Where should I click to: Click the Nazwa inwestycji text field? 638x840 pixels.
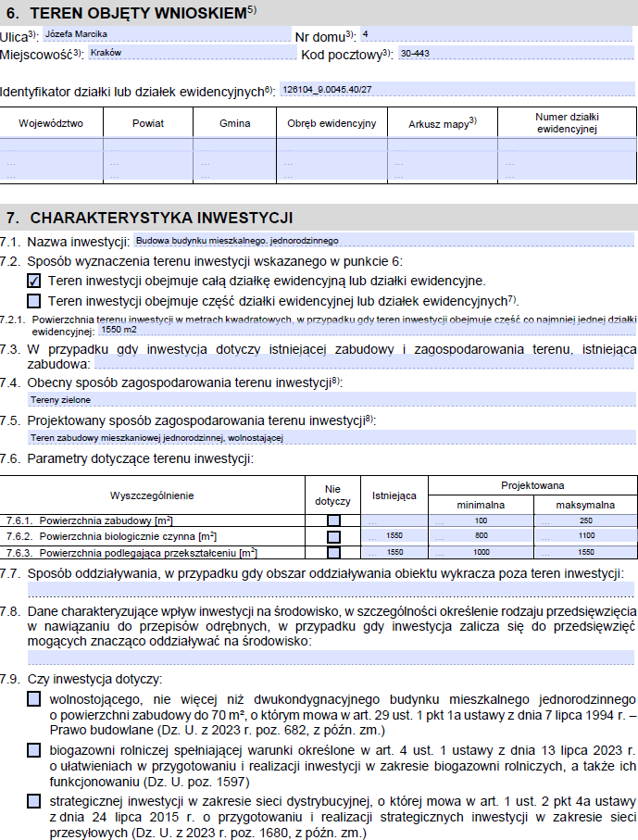(x=383, y=241)
